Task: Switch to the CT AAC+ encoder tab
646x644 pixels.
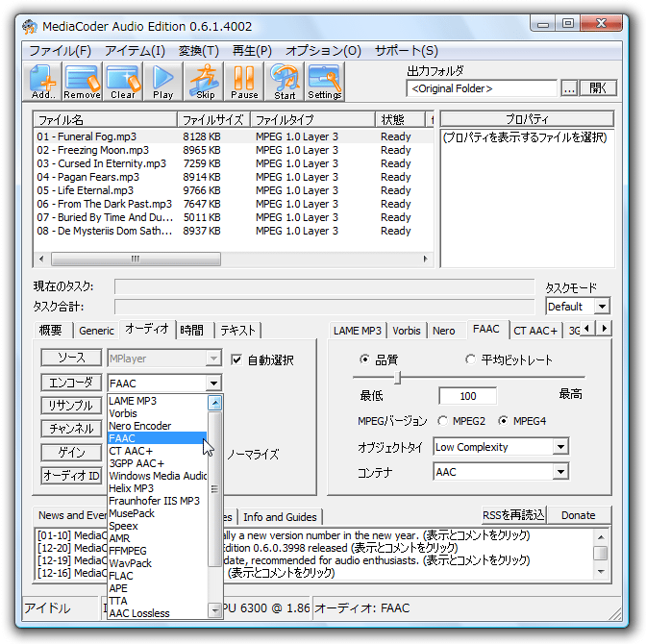Action: (x=535, y=331)
